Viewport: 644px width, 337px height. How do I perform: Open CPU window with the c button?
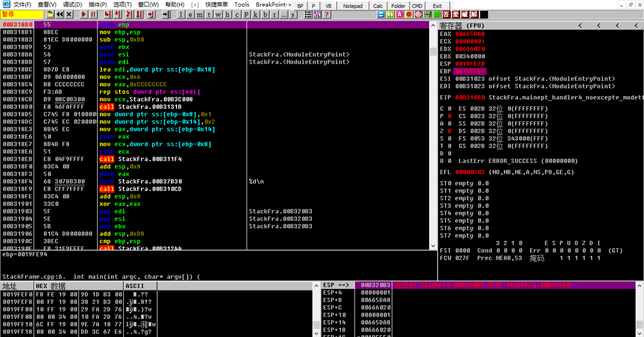pos(237,14)
